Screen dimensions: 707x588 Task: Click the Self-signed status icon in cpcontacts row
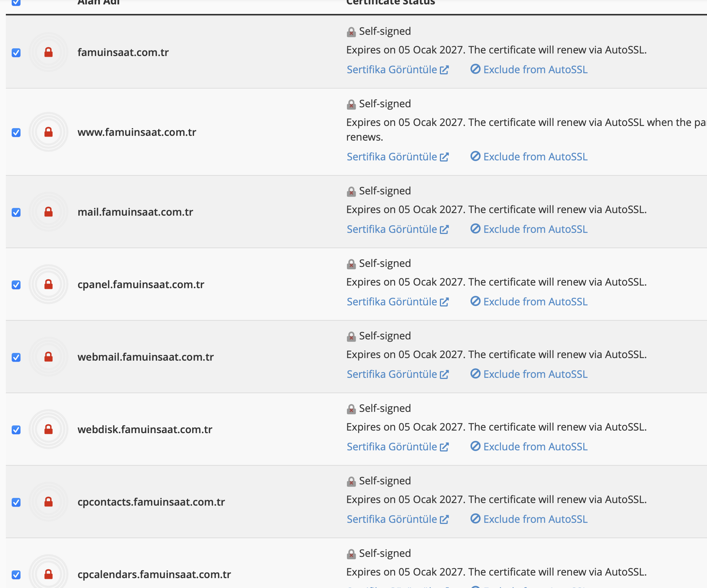click(x=351, y=481)
